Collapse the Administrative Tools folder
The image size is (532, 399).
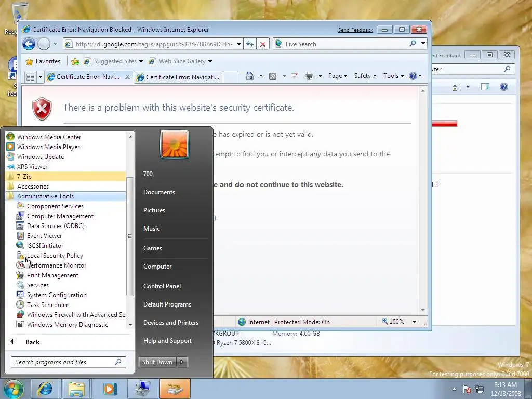[x=66, y=196]
